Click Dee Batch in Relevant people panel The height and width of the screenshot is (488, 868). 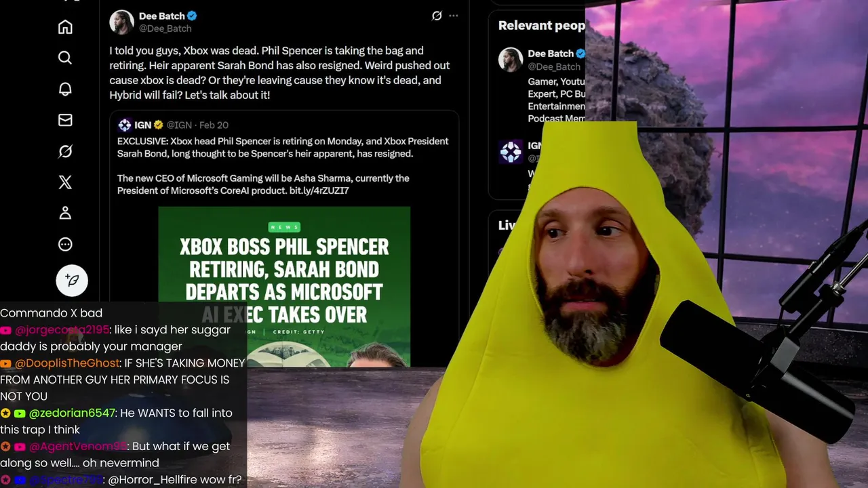point(551,54)
